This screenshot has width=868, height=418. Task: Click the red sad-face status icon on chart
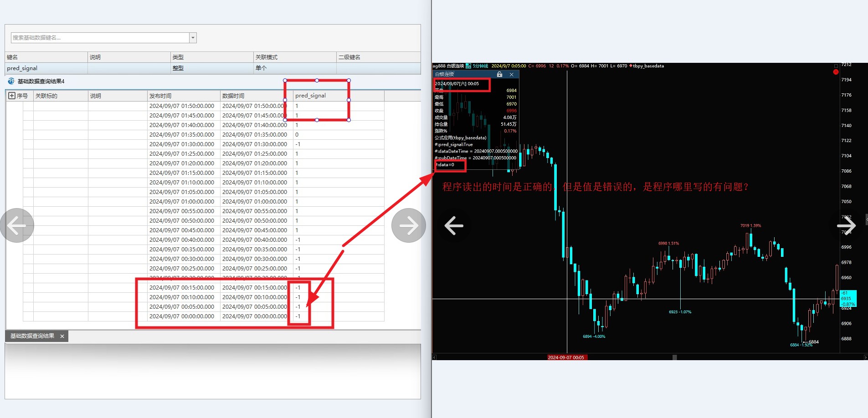(x=836, y=72)
